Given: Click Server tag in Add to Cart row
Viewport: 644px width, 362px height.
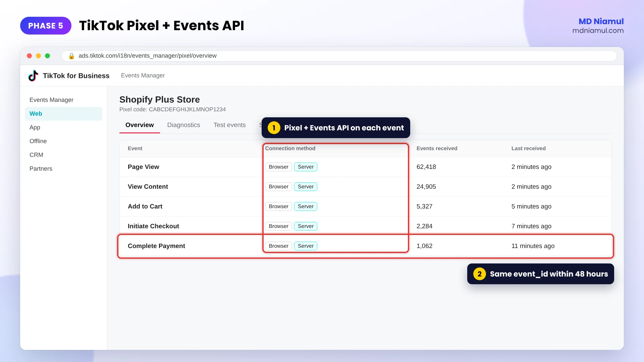Looking at the screenshot, I should [x=306, y=206].
